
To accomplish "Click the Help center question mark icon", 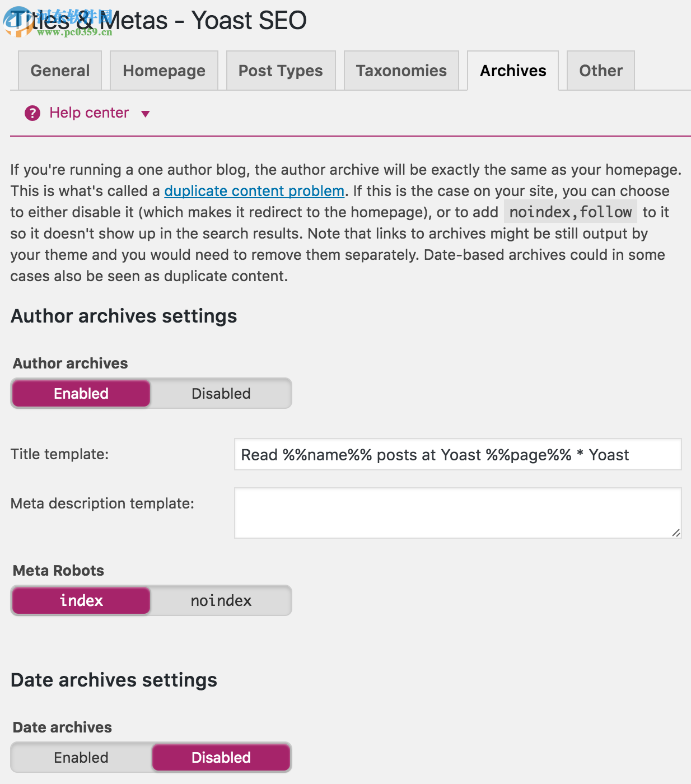I will [x=33, y=113].
